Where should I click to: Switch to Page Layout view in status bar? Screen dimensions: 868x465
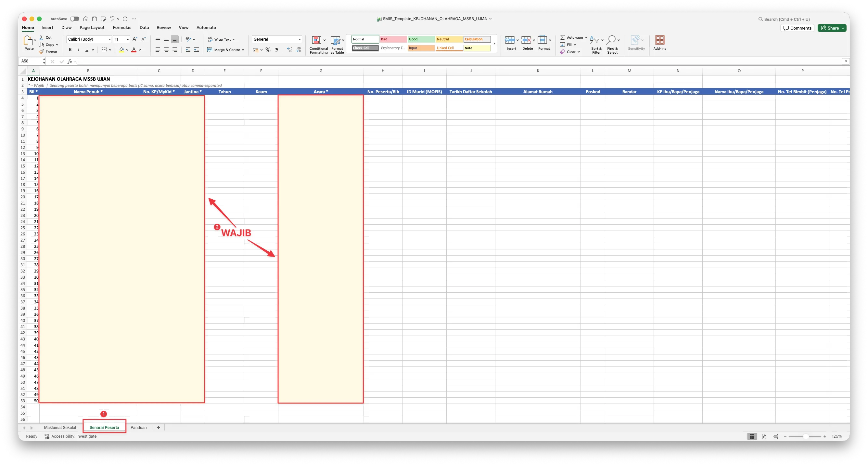(764, 436)
